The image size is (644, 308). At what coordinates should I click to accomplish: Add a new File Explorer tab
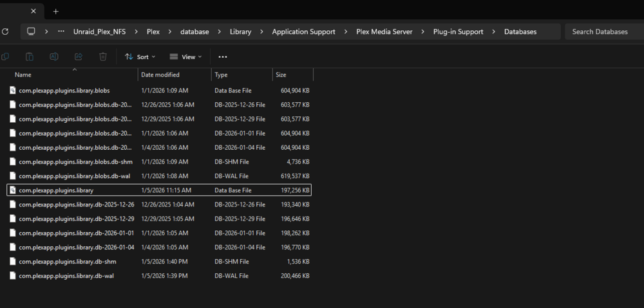click(x=56, y=12)
